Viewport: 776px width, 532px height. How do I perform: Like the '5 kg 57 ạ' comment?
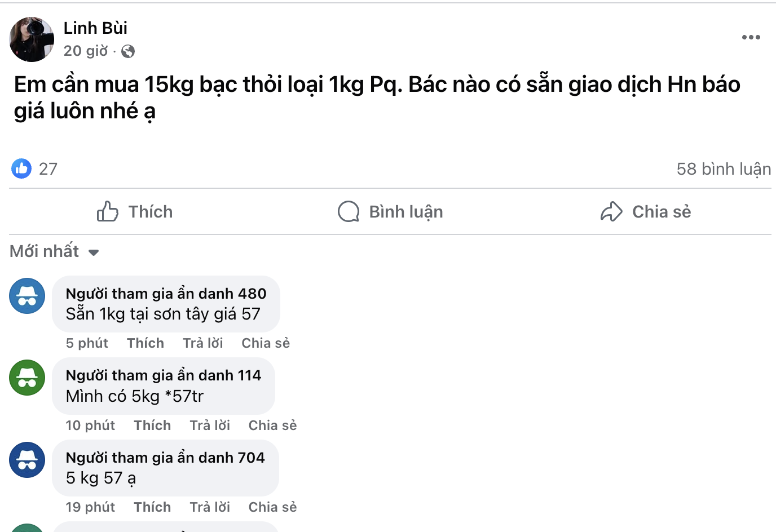coord(152,507)
